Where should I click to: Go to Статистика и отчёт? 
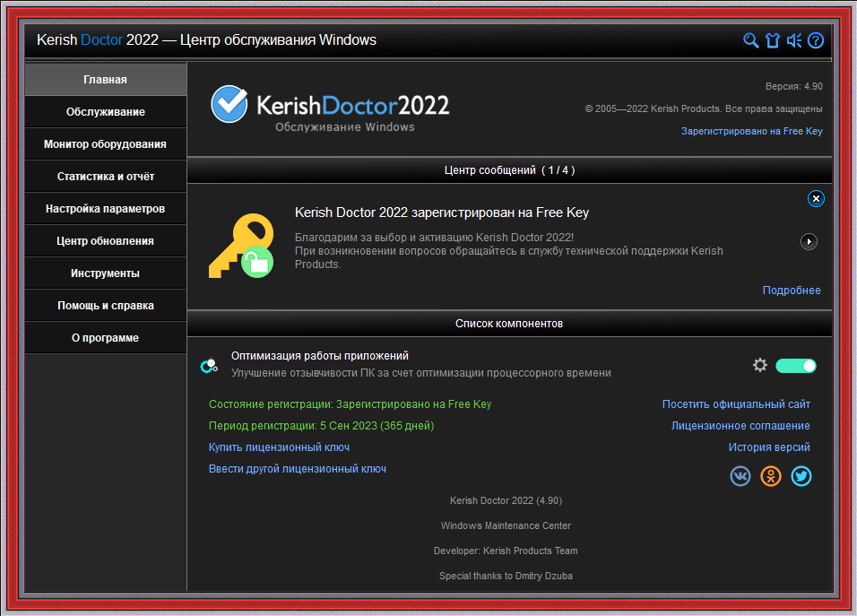coord(106,176)
